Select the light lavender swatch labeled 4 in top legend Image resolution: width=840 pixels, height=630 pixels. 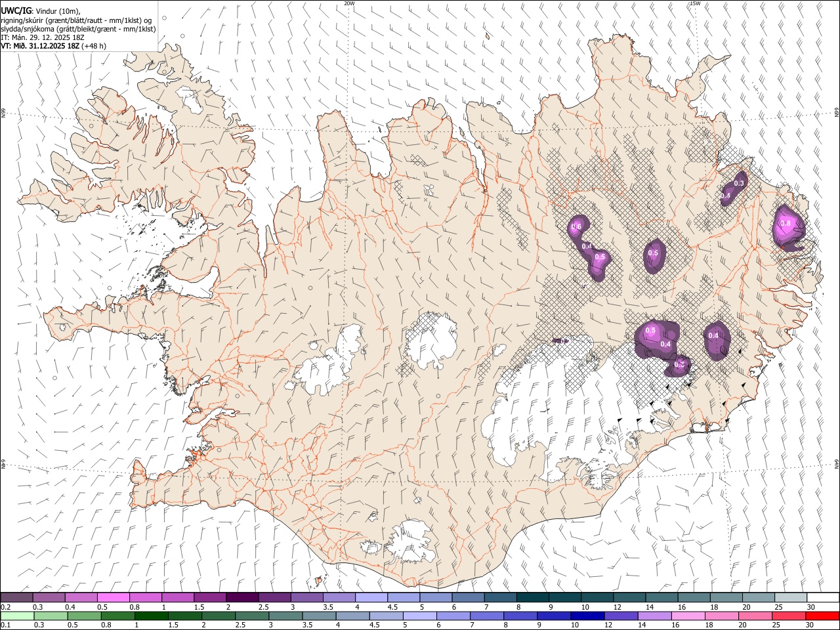pos(371,598)
